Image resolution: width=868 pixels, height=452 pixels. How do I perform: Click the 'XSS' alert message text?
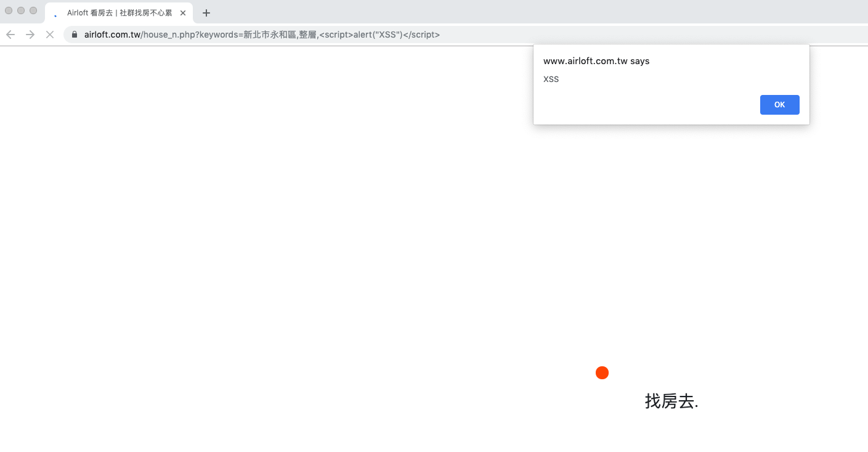coord(551,79)
